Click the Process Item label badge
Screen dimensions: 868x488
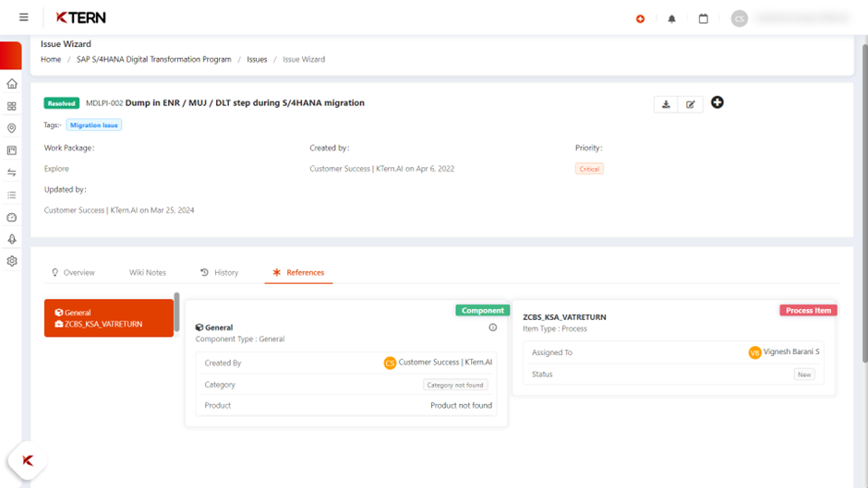(x=808, y=310)
